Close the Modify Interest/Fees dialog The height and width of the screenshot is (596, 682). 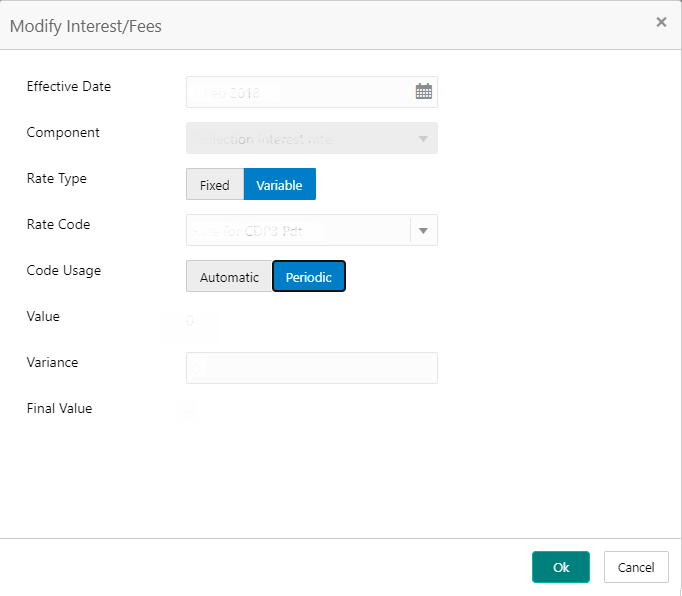[661, 22]
